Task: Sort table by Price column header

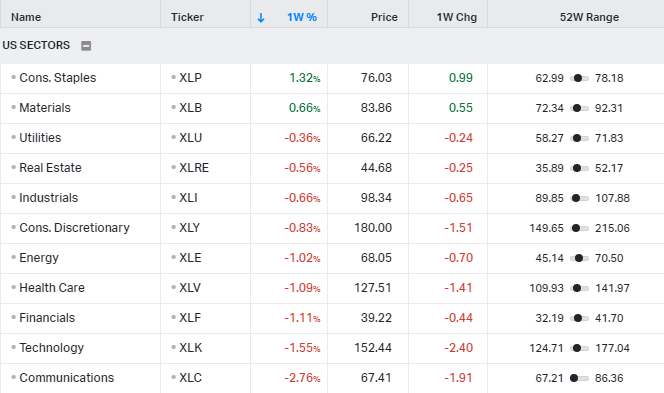Action: tap(384, 17)
